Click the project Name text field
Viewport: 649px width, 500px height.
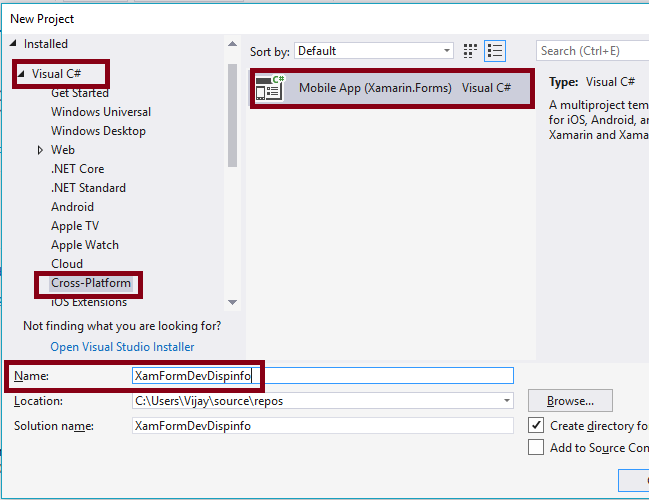point(322,376)
